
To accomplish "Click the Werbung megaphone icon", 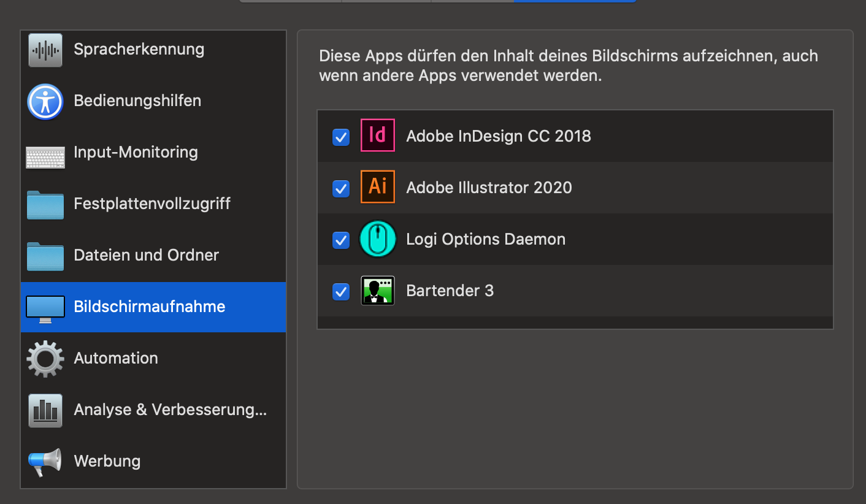I will pyautogui.click(x=45, y=462).
